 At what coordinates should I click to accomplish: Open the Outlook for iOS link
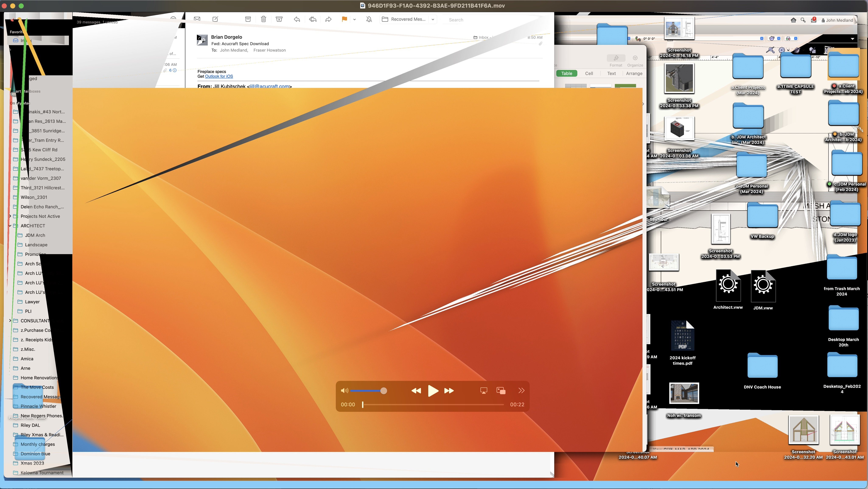click(219, 77)
